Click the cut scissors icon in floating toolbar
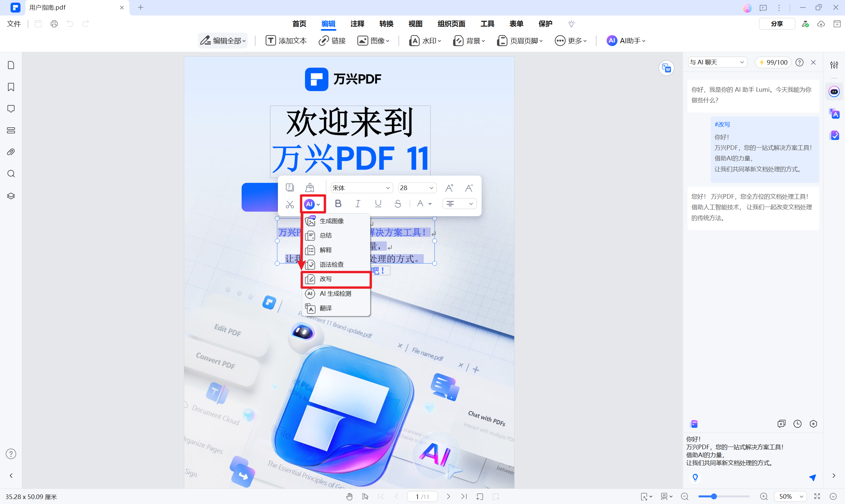Screen dimensions: 845x504 tap(290, 204)
